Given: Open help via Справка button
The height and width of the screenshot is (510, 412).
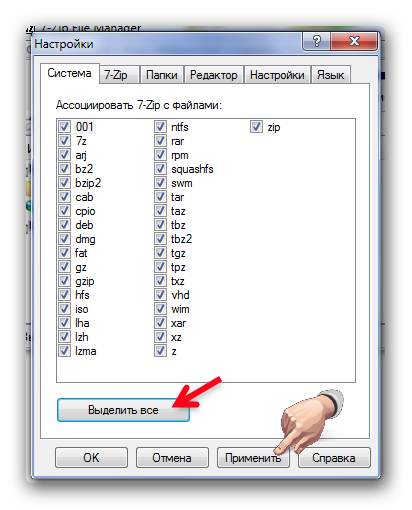Looking at the screenshot, I should click(x=334, y=457).
